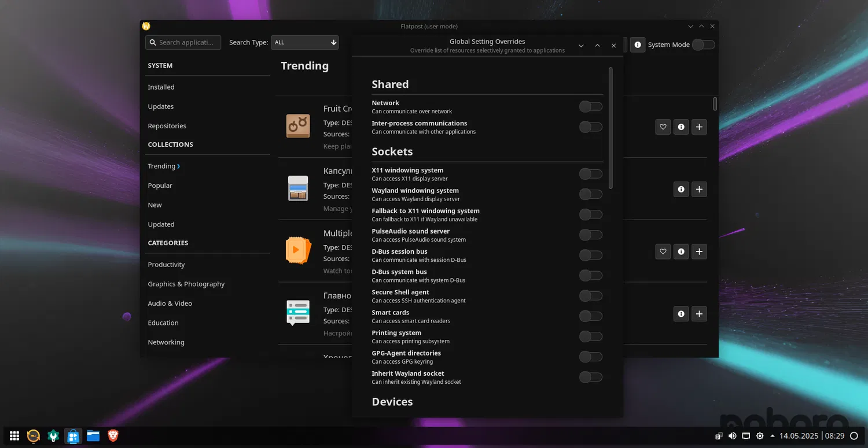Open info for the Капсул... app row

click(x=681, y=189)
